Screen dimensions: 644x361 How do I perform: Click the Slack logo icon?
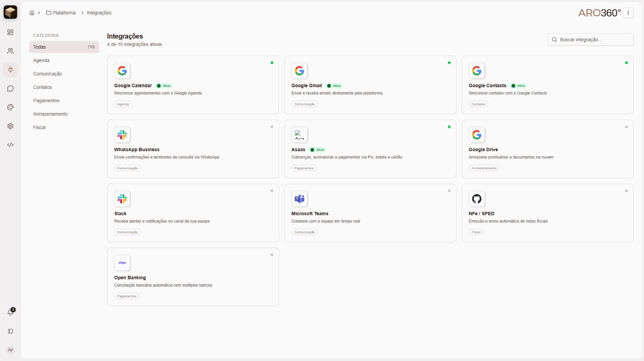point(122,199)
